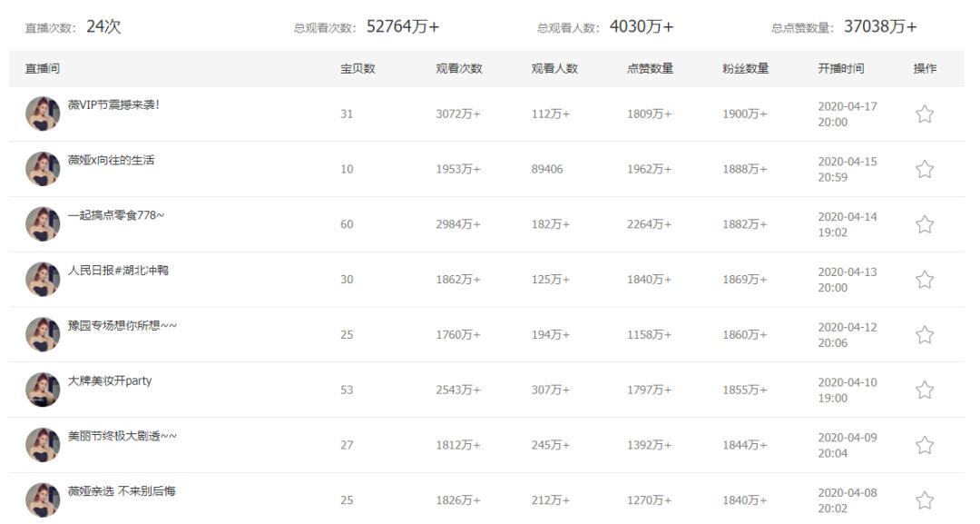Click item count 53 cell

347,390
